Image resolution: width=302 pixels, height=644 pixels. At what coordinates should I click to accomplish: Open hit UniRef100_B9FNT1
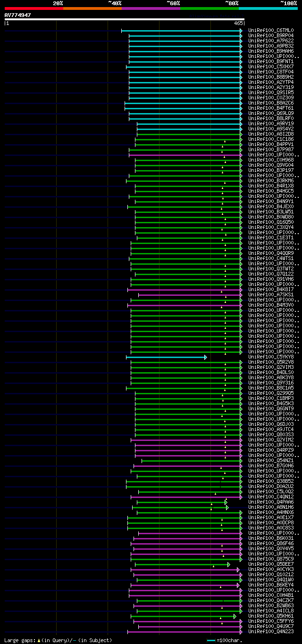click(x=271, y=62)
